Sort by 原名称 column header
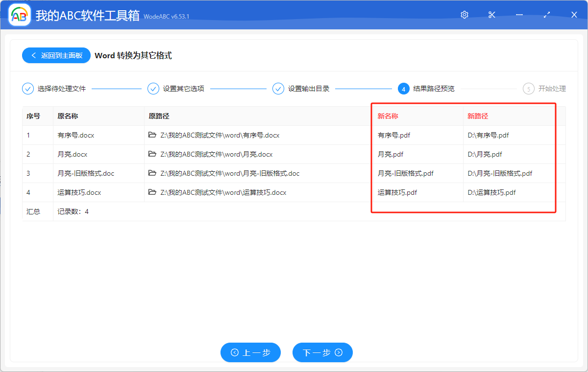Viewport: 588px width, 372px height. pyautogui.click(x=68, y=116)
